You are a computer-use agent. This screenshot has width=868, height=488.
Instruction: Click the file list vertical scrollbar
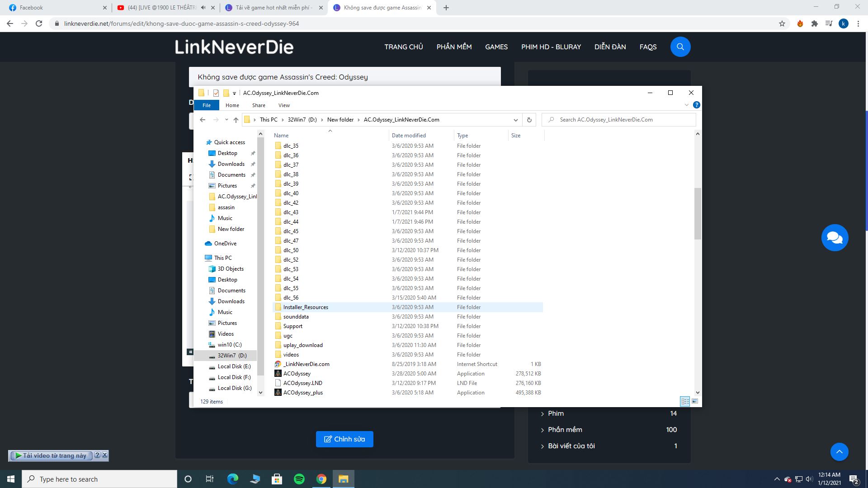[x=698, y=213]
